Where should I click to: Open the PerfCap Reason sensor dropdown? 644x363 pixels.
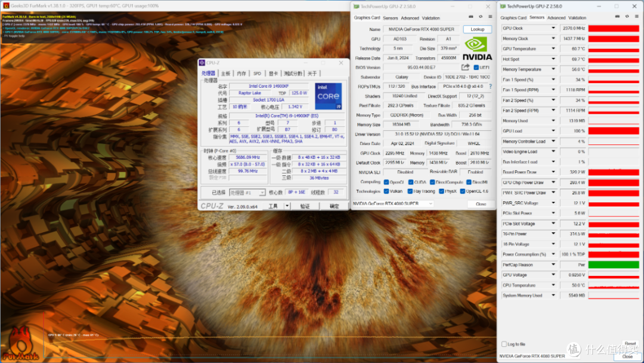553,264
